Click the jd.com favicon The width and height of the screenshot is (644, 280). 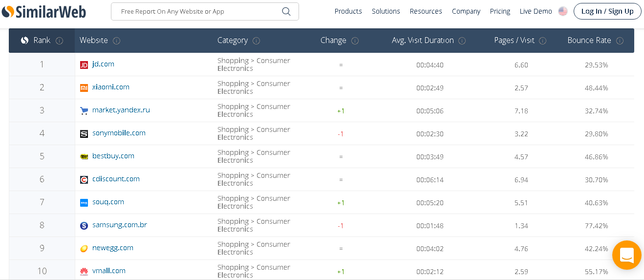coord(84,65)
